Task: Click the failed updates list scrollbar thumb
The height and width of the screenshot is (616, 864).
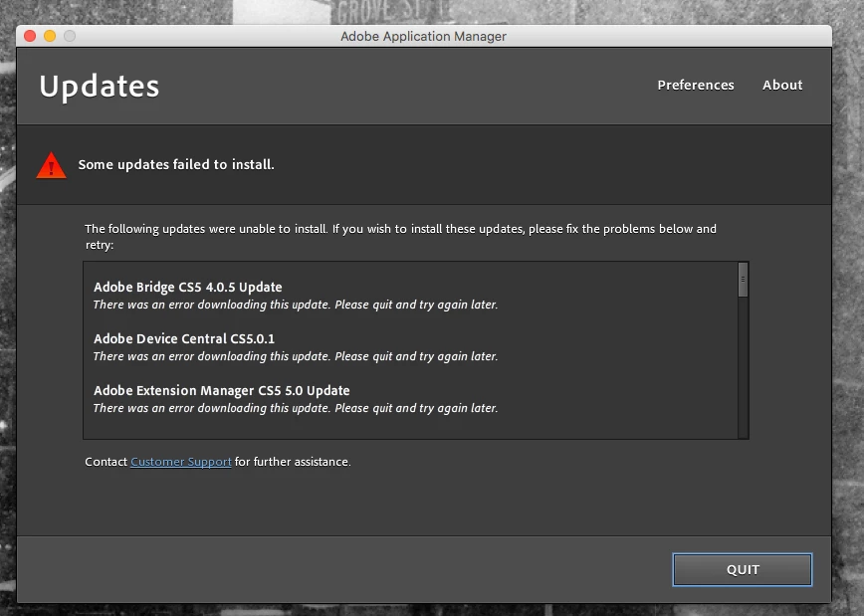Action: pos(743,280)
